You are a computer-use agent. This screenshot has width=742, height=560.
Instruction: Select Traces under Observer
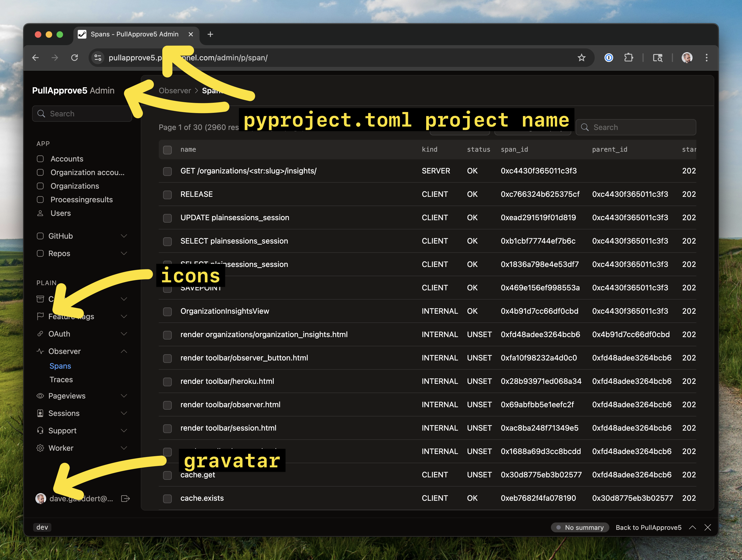(61, 379)
